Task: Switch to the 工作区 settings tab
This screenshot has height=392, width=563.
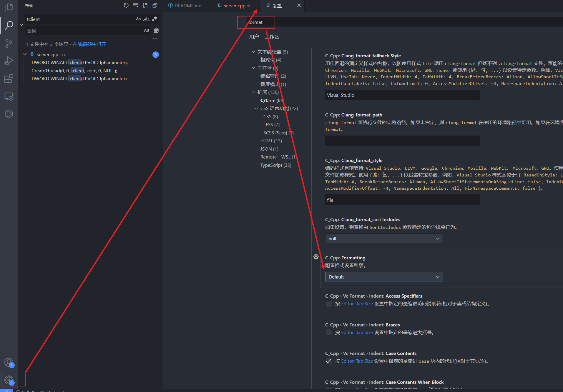Action: 271,36
